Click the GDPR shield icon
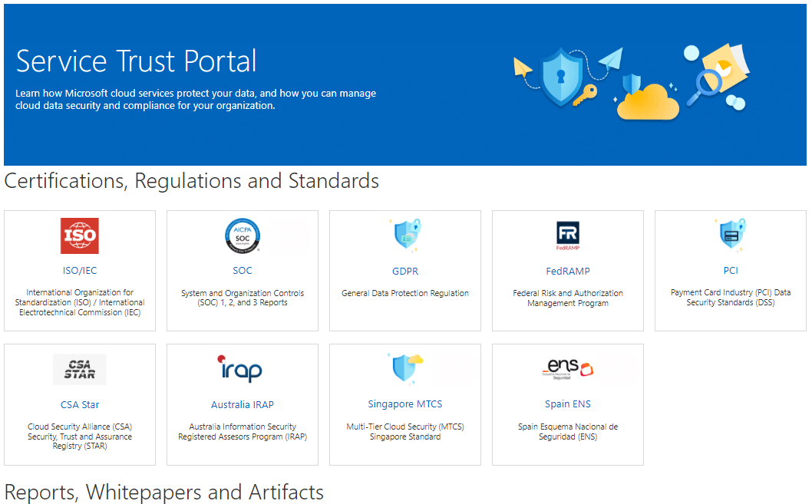The width and height of the screenshot is (812, 504). (x=405, y=235)
